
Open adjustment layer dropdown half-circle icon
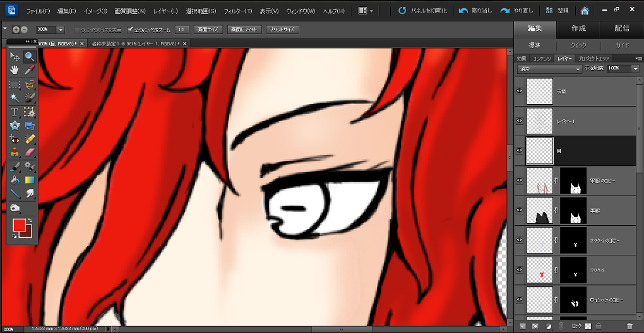(548, 327)
